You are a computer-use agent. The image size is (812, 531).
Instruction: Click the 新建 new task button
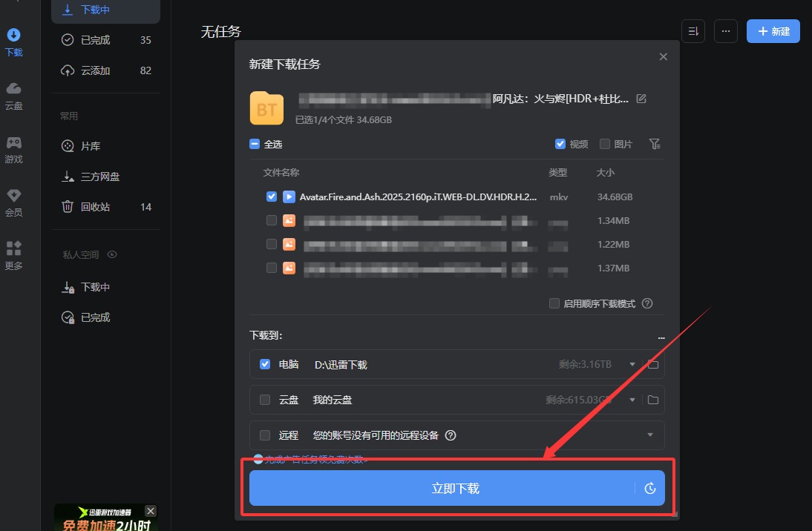click(x=773, y=31)
